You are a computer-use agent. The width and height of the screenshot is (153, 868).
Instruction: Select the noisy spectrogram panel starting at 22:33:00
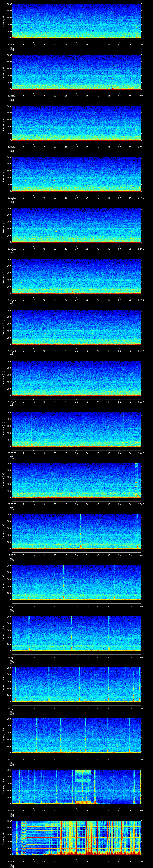click(x=76, y=838)
